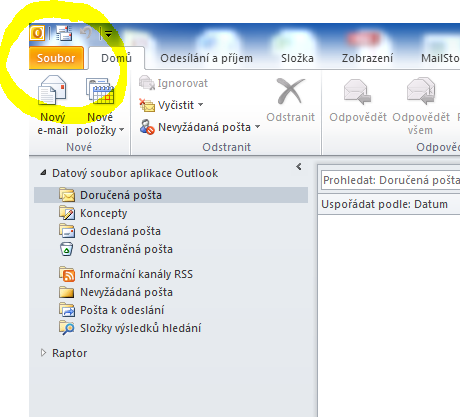Click the Nové položky calendar icon
Screen dimensions: 460x417
click(100, 91)
